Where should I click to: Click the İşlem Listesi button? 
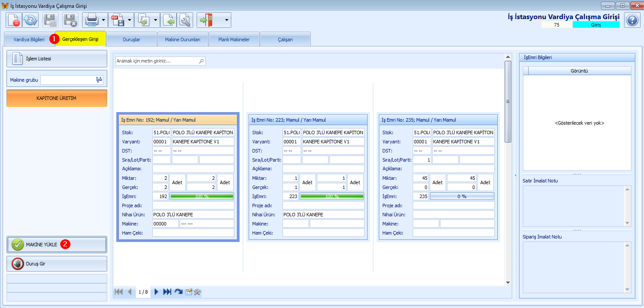(57, 59)
